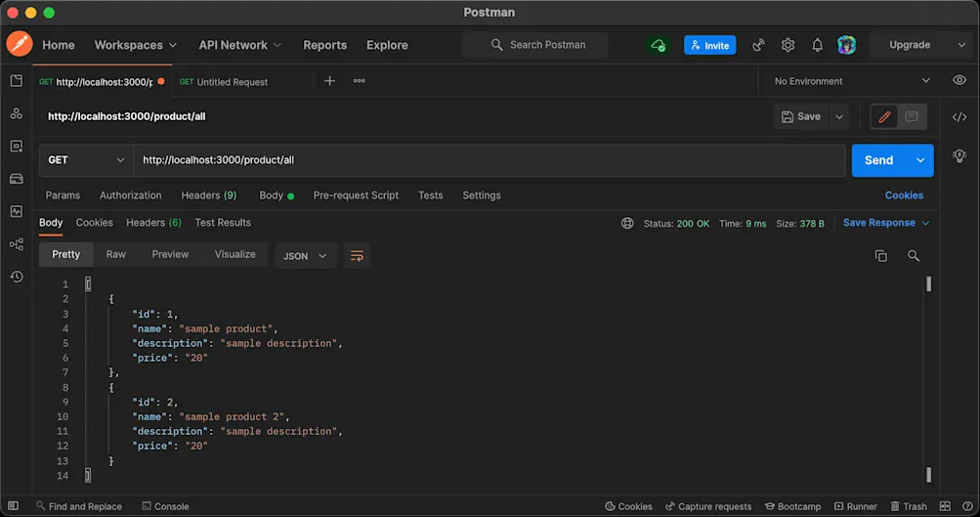
Task: Open the History sidebar icon
Action: coord(16,277)
